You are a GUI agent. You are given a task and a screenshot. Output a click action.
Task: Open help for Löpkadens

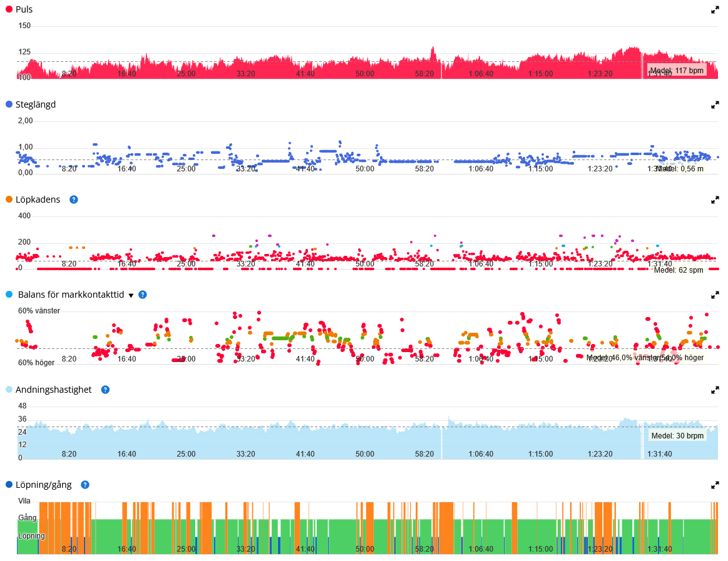coord(73,200)
